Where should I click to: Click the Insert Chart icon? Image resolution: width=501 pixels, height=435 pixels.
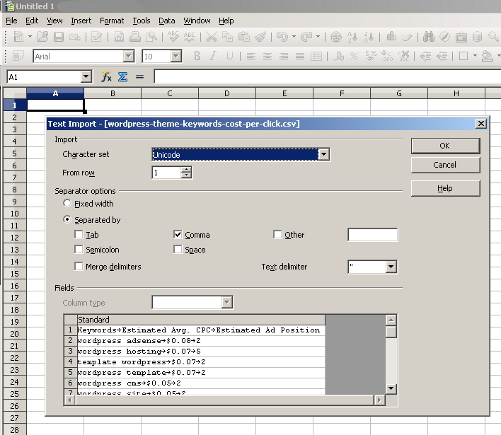[391, 36]
